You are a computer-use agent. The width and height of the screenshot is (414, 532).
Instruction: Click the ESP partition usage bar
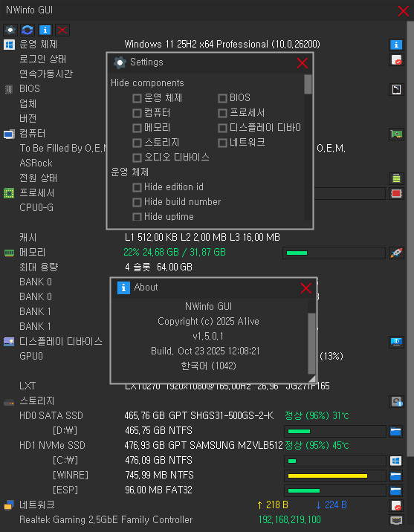coord(335,490)
